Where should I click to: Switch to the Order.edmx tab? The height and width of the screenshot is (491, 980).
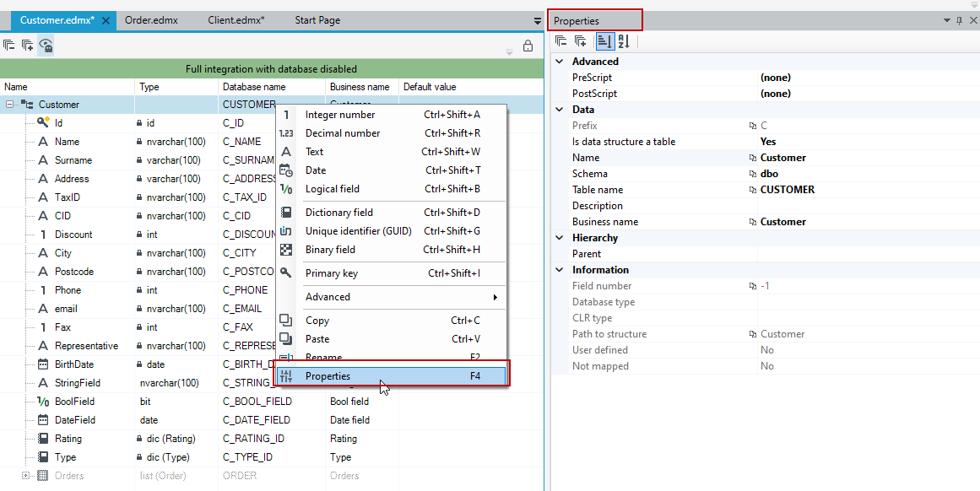(151, 20)
